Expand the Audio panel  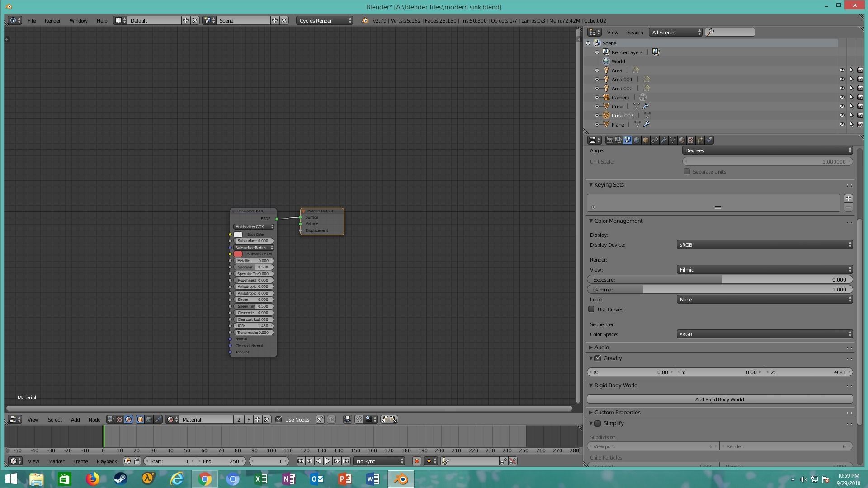point(601,347)
